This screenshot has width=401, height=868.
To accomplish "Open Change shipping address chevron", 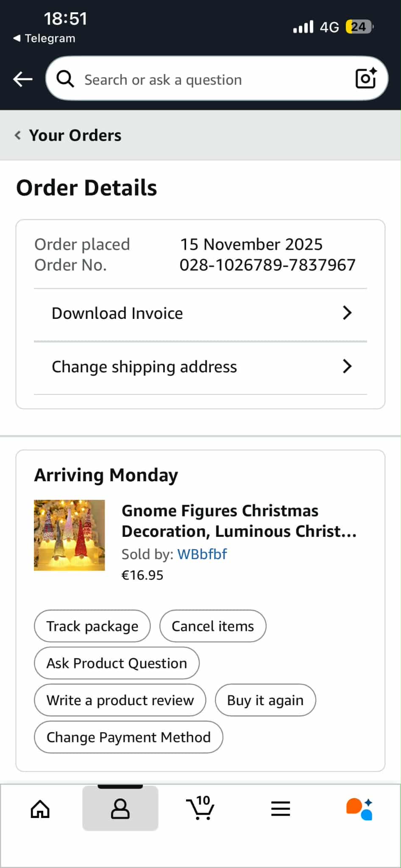I will (347, 366).
